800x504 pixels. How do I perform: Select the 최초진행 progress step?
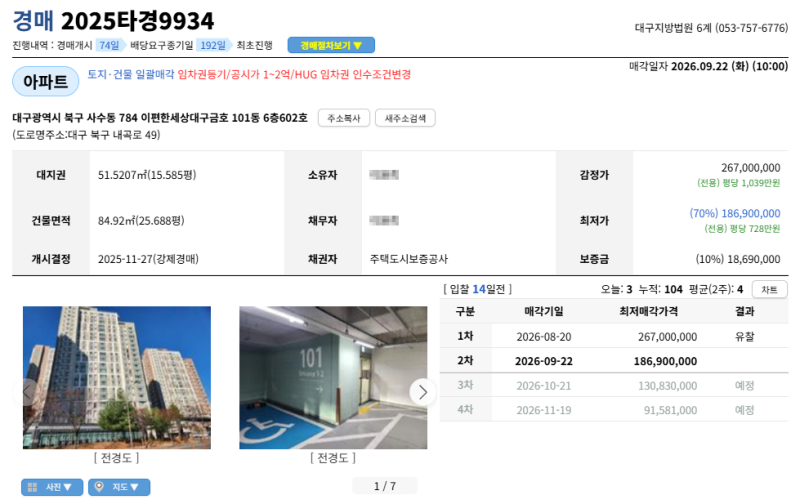point(254,45)
